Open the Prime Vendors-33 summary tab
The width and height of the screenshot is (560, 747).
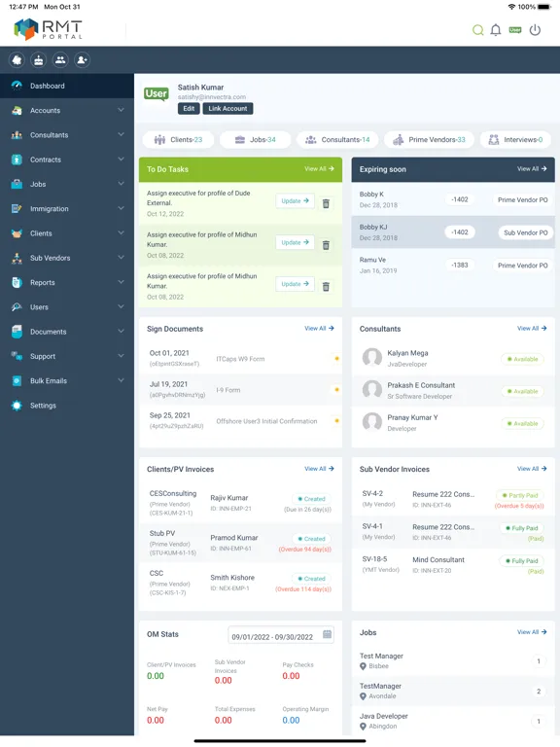tap(429, 140)
